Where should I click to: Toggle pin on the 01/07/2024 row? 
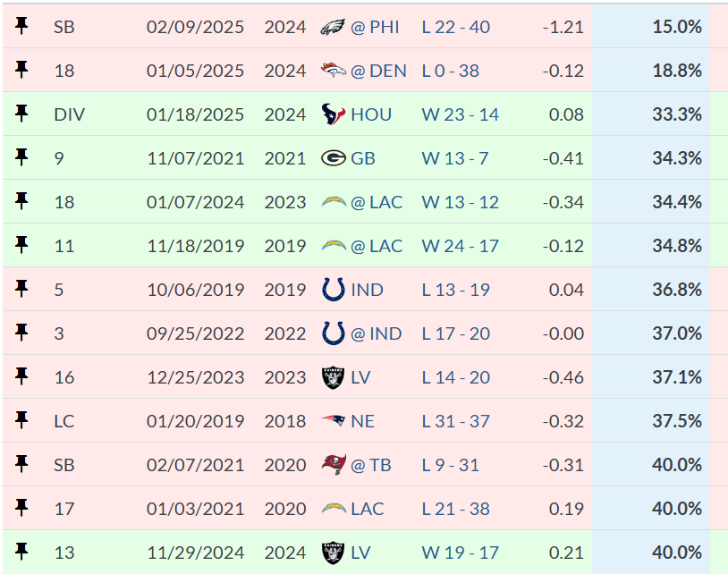[21, 201]
